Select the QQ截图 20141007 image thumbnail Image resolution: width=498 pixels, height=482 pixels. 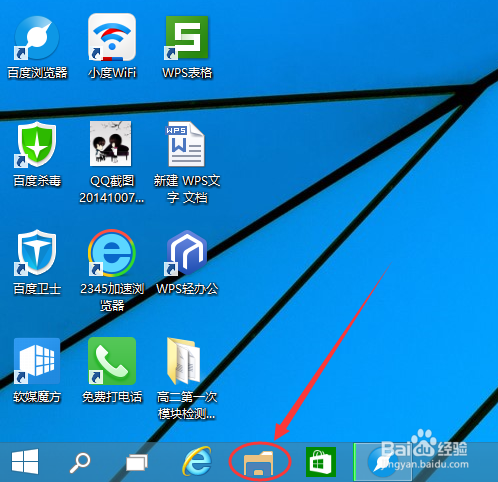111,144
